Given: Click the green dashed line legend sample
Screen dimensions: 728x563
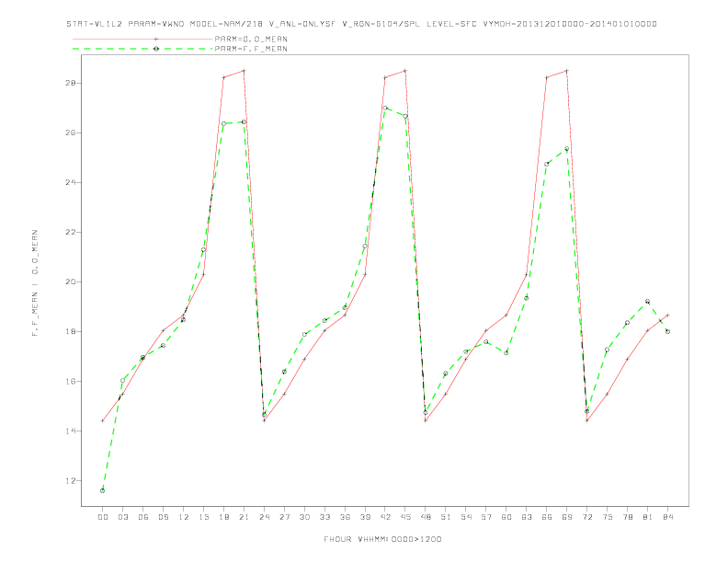Looking at the screenshot, I should (142, 49).
